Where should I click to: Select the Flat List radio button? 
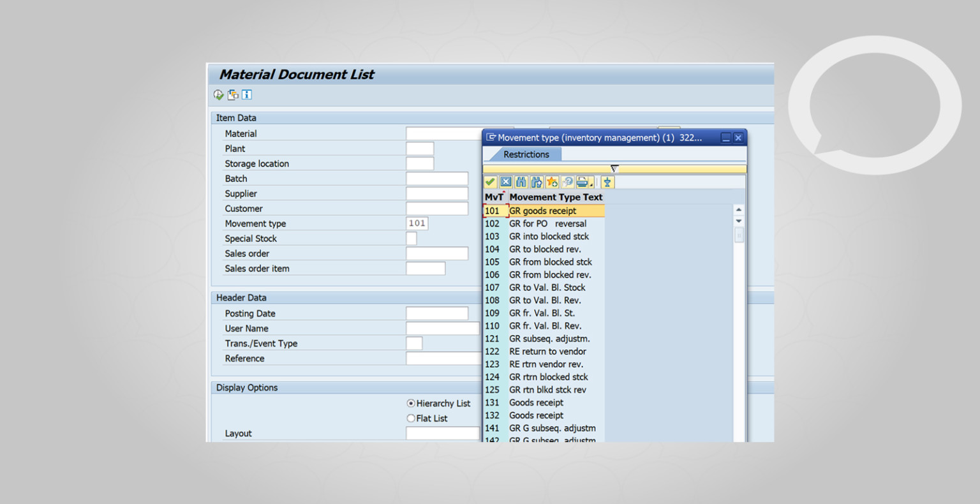[x=412, y=418]
